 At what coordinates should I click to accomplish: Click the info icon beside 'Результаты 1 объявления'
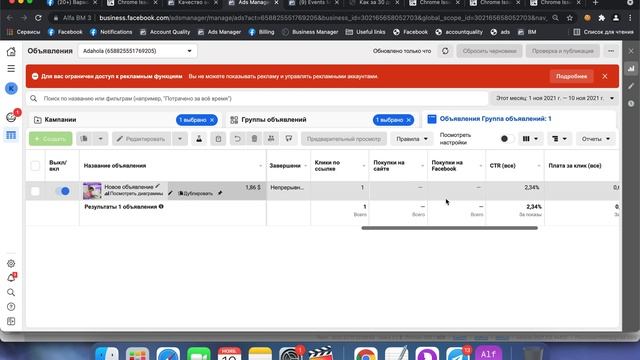point(161,207)
